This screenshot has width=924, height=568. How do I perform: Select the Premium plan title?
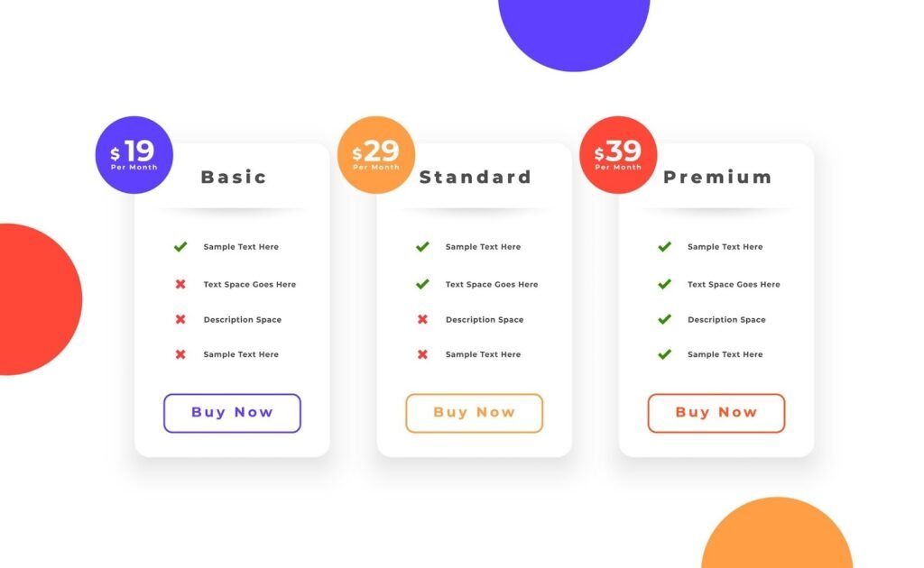pos(717,177)
